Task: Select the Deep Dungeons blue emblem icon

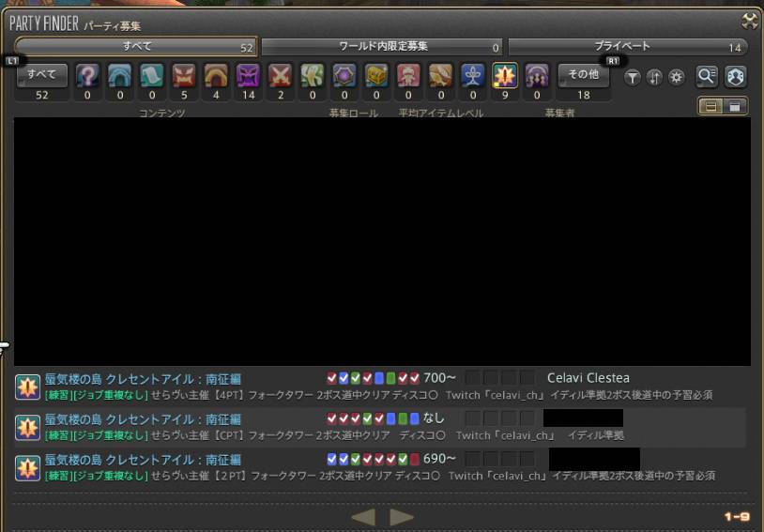Action: [473, 75]
